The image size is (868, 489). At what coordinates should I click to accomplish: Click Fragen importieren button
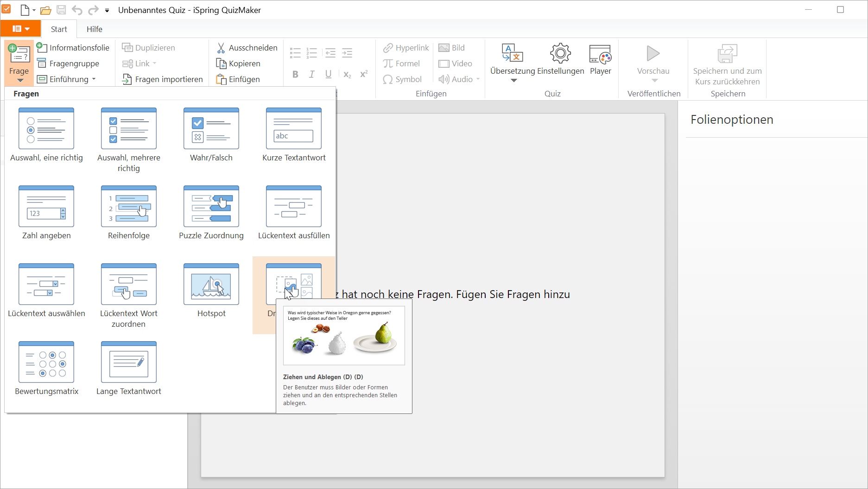pyautogui.click(x=163, y=79)
